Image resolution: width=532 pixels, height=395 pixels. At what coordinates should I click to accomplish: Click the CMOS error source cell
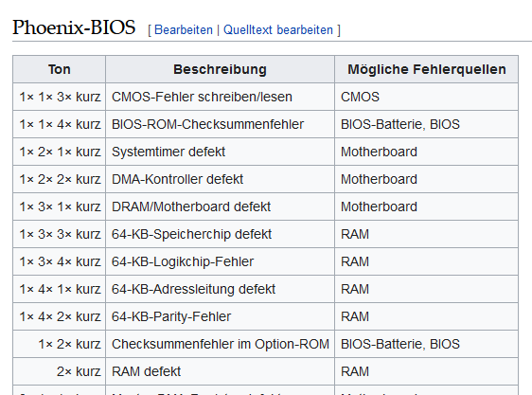click(426, 97)
